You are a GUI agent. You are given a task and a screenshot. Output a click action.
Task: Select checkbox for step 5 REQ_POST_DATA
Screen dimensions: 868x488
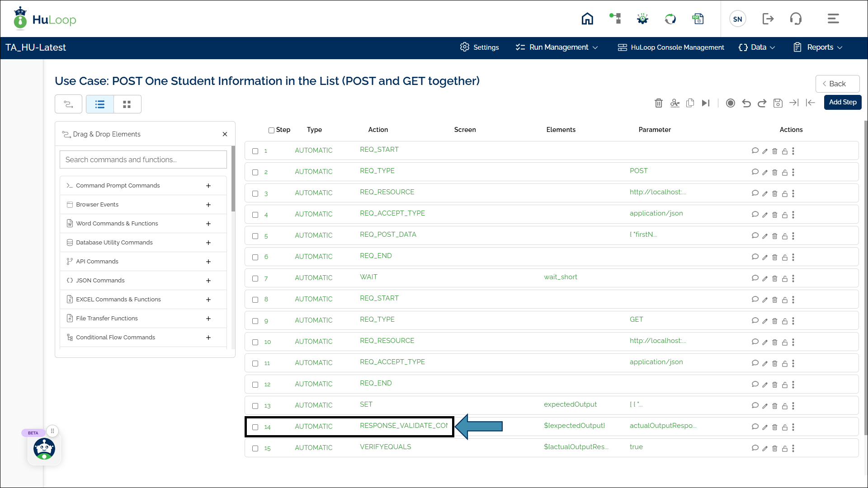255,236
